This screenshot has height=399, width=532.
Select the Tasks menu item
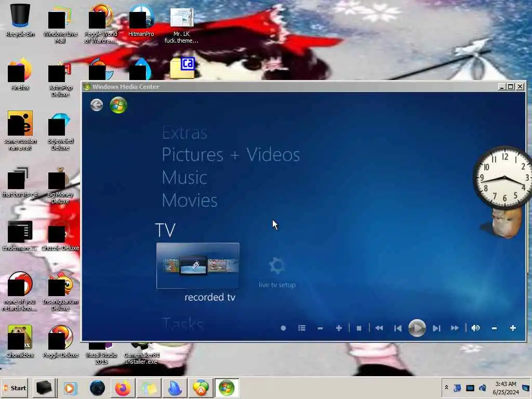coord(182,324)
